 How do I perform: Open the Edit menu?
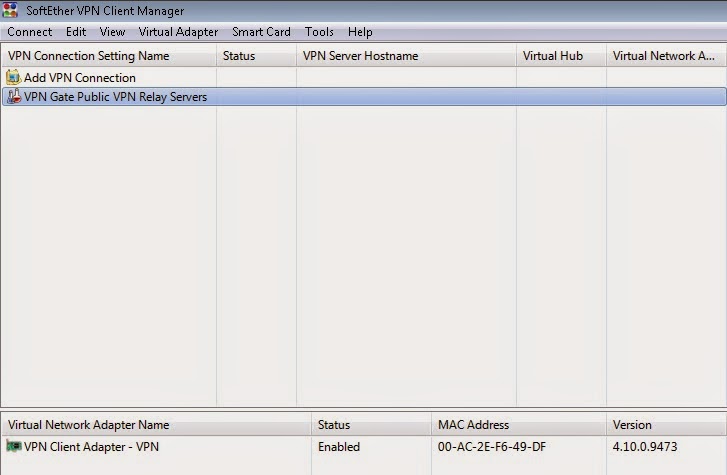click(76, 32)
